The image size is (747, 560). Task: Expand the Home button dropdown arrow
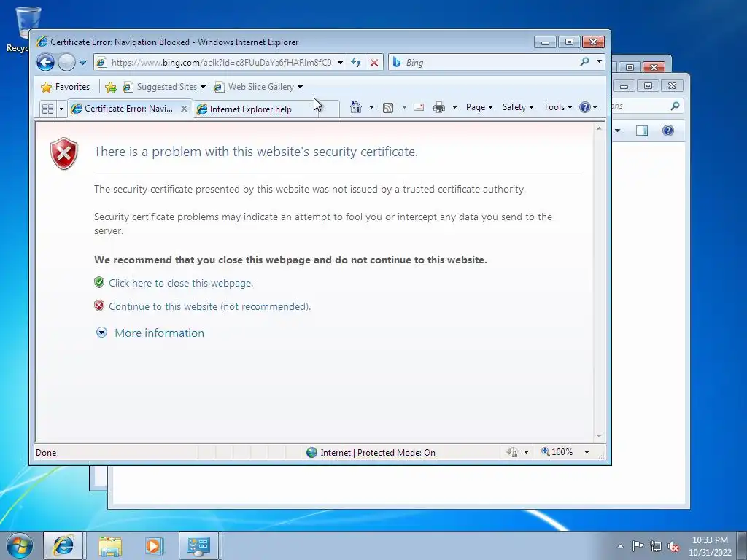coord(371,107)
